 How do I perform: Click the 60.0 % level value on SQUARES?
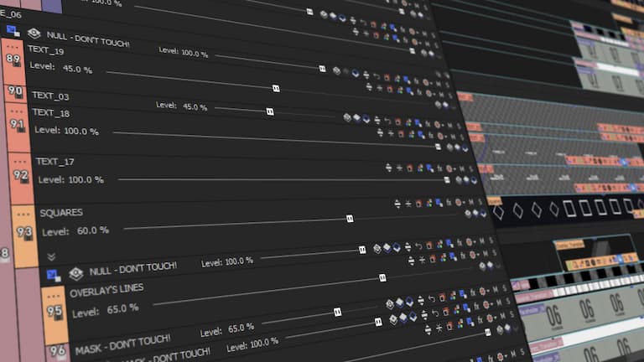[93, 230]
